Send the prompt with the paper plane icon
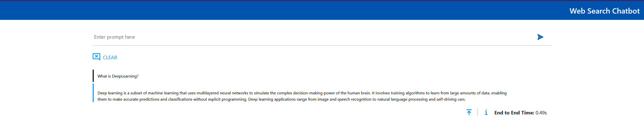Image resolution: width=644 pixels, height=131 pixels. click(540, 37)
